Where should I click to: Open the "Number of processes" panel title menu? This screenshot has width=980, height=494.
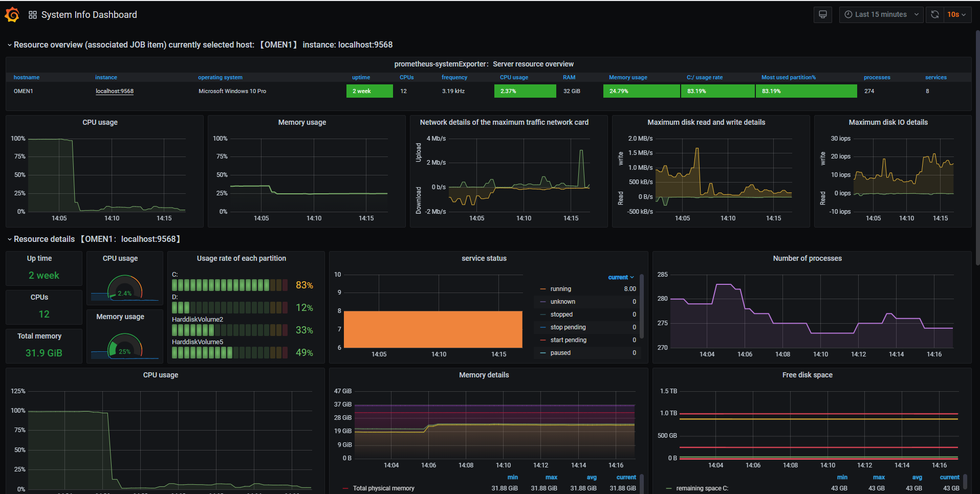807,258
